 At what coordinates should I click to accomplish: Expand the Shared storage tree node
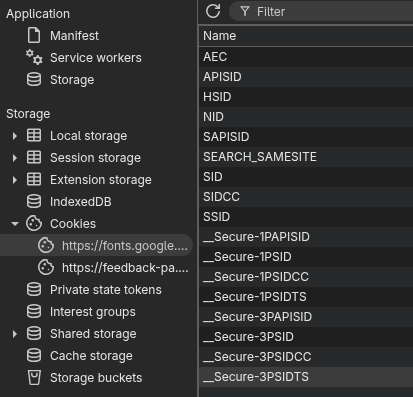click(x=14, y=334)
